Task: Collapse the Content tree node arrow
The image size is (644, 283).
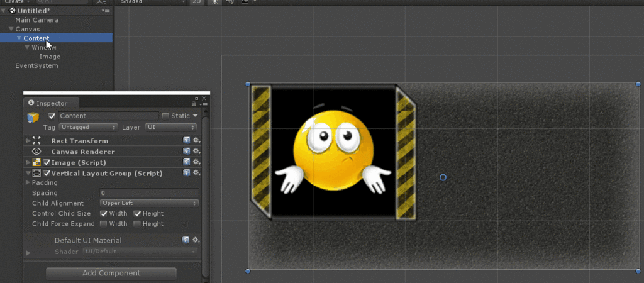Action: (19, 38)
